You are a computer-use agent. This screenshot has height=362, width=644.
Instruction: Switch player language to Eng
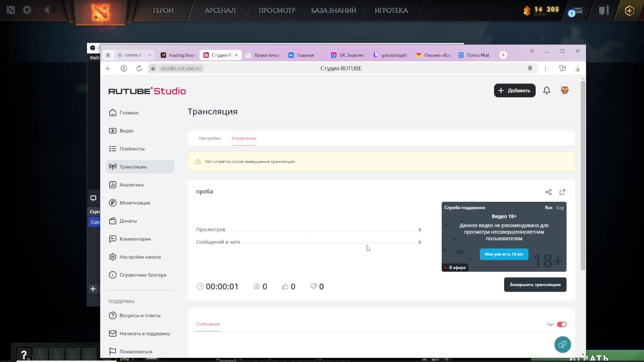[560, 208]
